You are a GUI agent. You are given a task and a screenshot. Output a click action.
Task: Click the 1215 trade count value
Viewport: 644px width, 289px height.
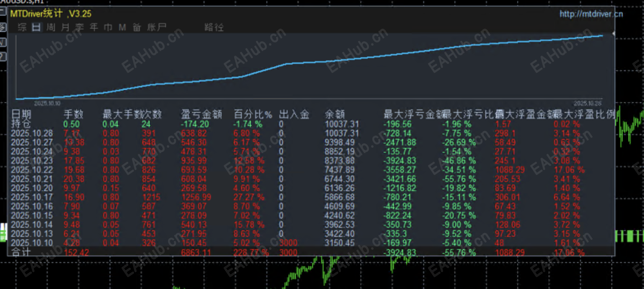pyautogui.click(x=151, y=197)
